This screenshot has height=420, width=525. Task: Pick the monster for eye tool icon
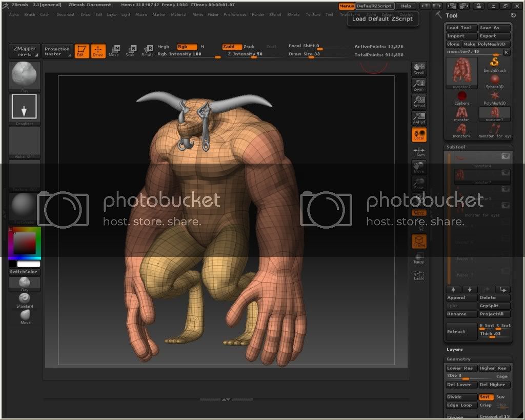pyautogui.click(x=495, y=131)
